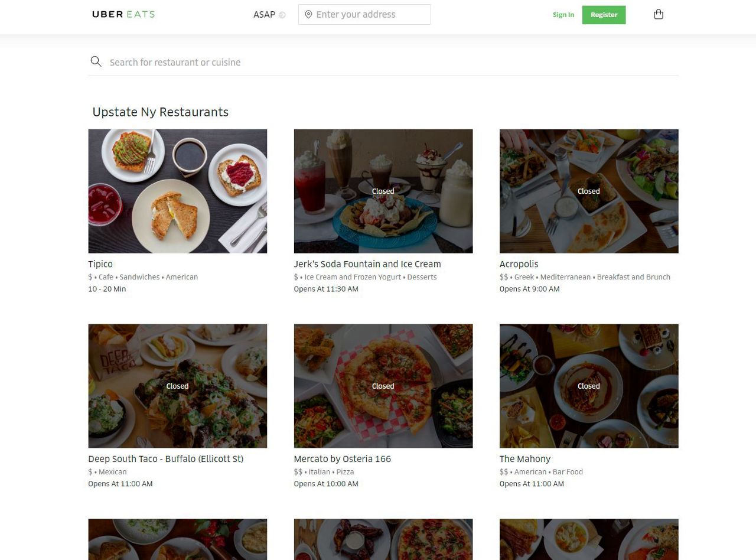Screen dimensions: 756x560
Task: Open Deep South Taco image card
Action: [177, 386]
